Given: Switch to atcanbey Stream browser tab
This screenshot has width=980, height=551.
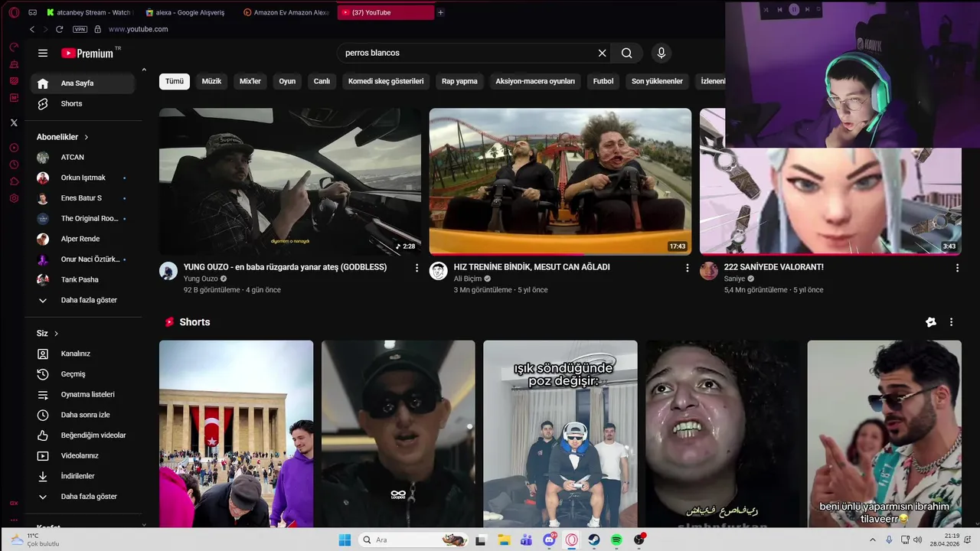Looking at the screenshot, I should point(89,12).
